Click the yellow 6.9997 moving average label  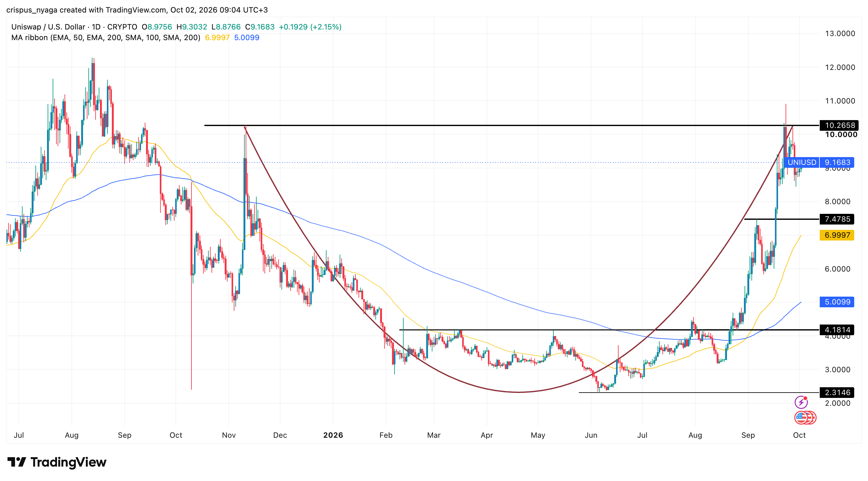click(x=837, y=235)
